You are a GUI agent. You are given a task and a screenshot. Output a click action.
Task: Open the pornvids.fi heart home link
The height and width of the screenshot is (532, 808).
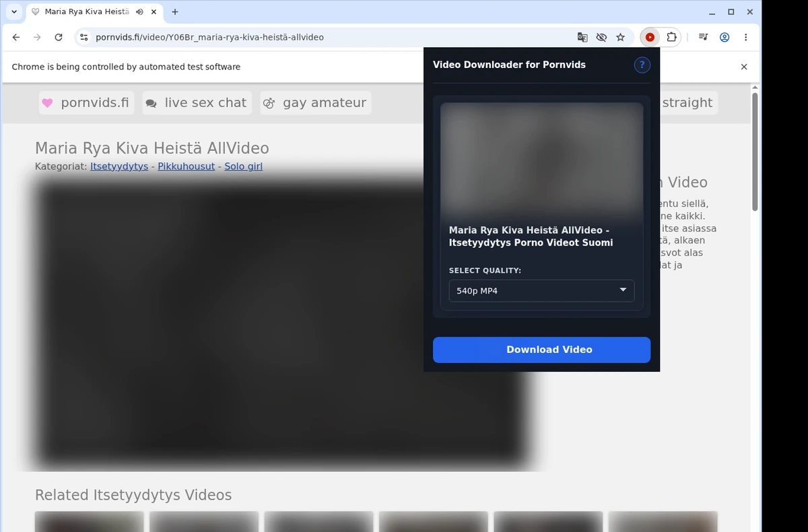coord(86,102)
